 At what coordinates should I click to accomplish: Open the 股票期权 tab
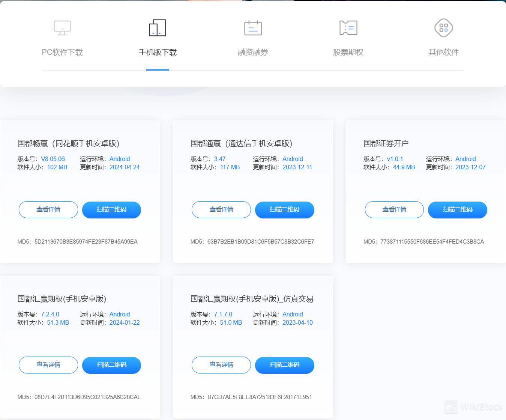coord(348,52)
